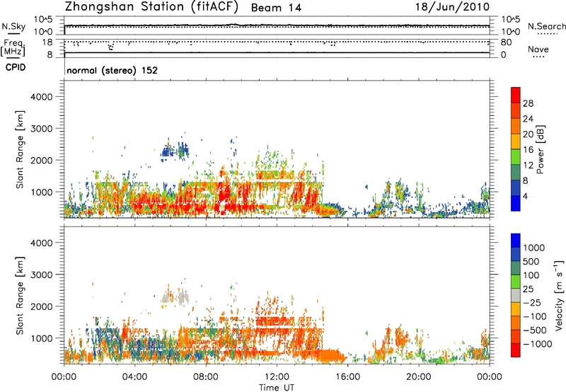Click the '16:00' time tick label
This screenshot has height=392, width=566.
click(x=347, y=377)
